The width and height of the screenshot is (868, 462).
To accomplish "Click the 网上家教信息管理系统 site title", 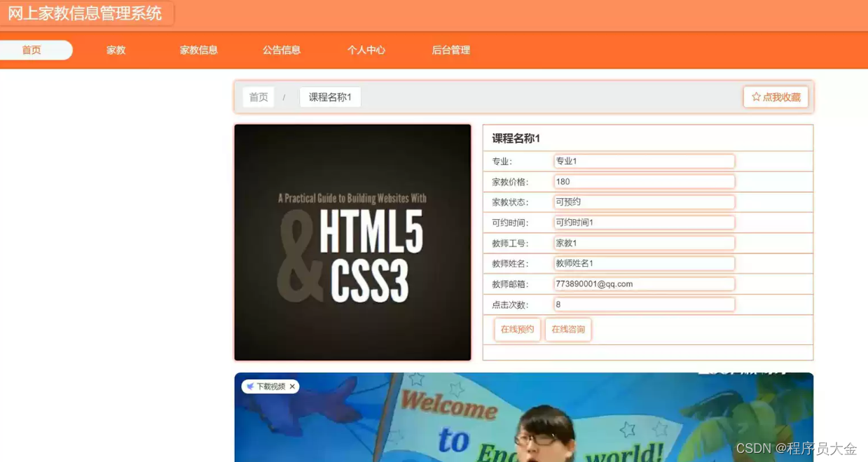I will [85, 13].
